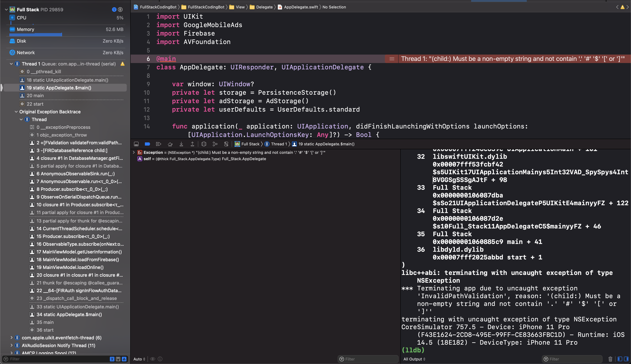This screenshot has width=631, height=364.
Task: Expand AVAudioSession Notify Thread
Action: 11,346
